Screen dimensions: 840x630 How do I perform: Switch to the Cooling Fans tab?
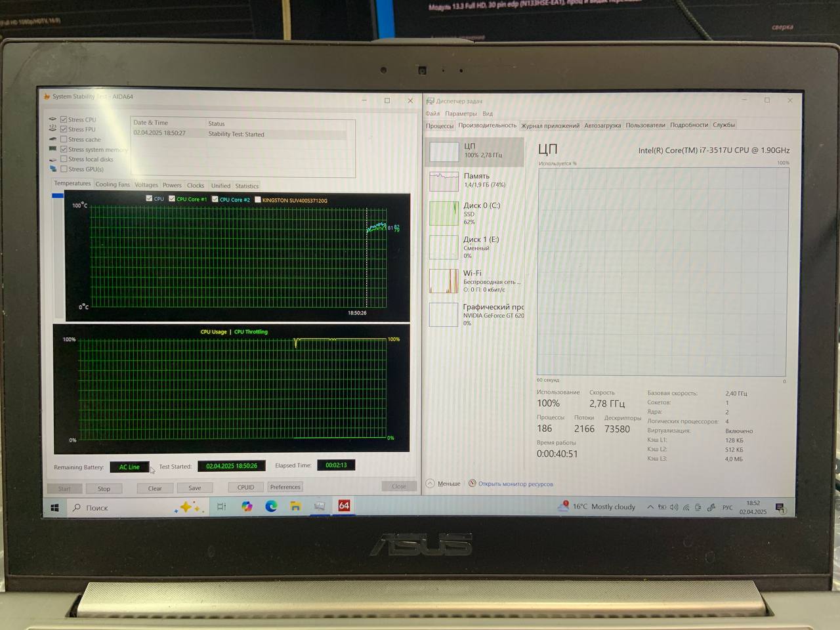pos(112,185)
